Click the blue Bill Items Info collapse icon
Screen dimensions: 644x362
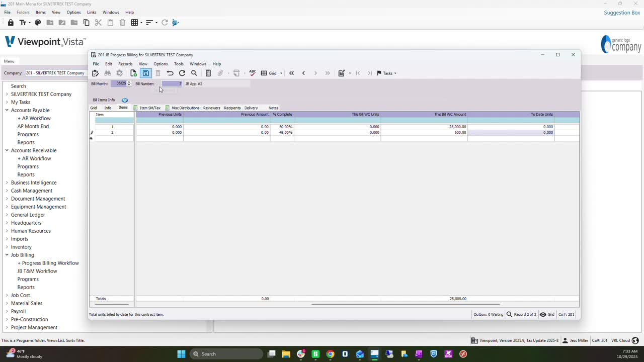click(x=125, y=100)
